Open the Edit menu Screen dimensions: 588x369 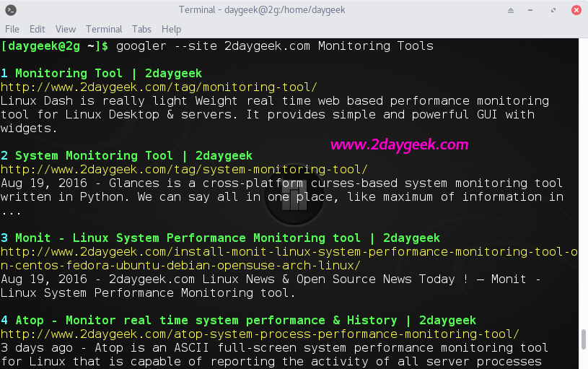37,30
